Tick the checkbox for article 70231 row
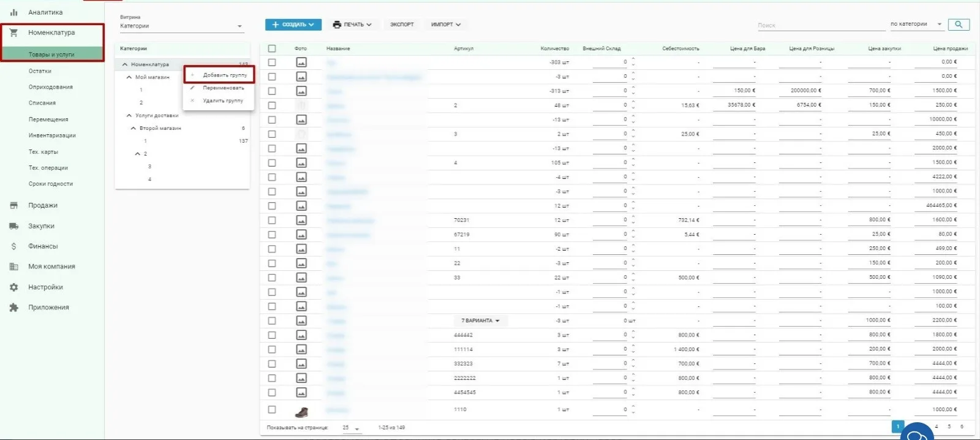This screenshot has height=440, width=980. tap(272, 220)
